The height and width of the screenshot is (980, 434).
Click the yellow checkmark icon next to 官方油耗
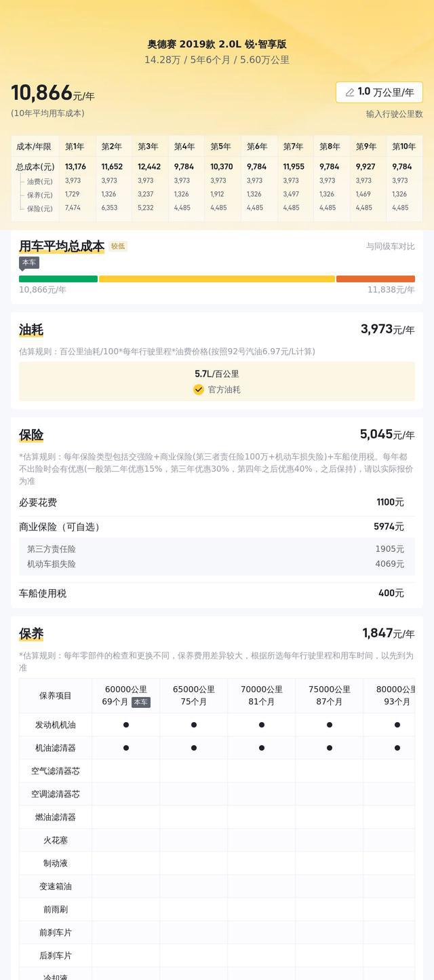point(199,390)
